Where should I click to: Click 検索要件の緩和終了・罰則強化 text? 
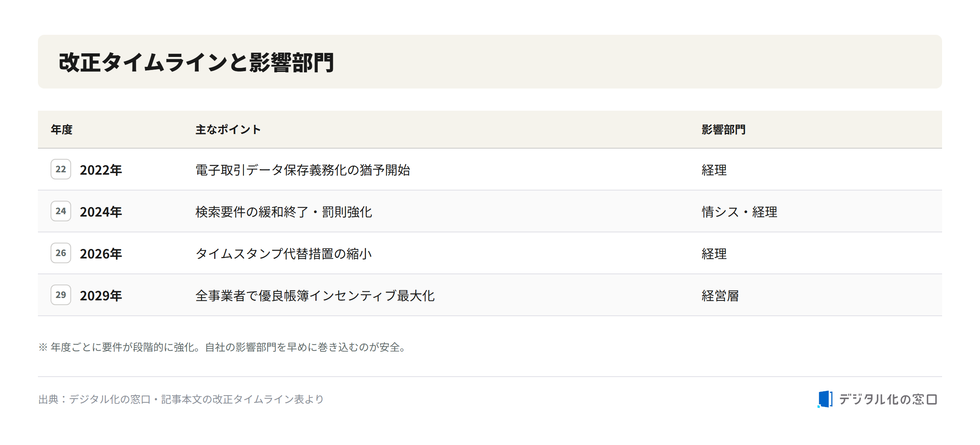pos(284,212)
